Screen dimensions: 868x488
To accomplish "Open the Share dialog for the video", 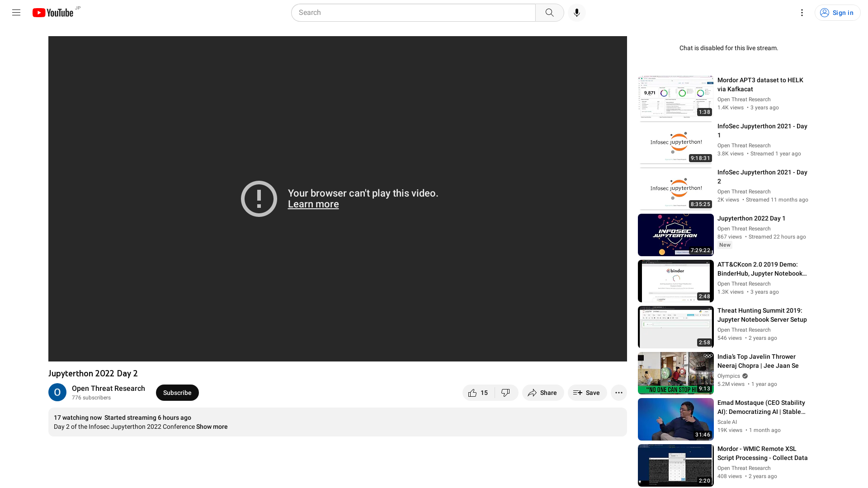I will pos(542,393).
